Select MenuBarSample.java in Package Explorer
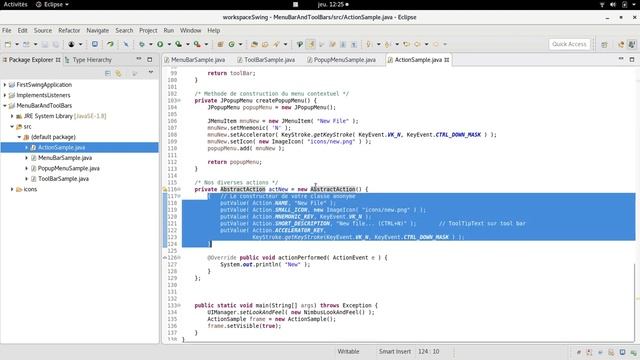The width and height of the screenshot is (640, 360). pyautogui.click(x=64, y=158)
